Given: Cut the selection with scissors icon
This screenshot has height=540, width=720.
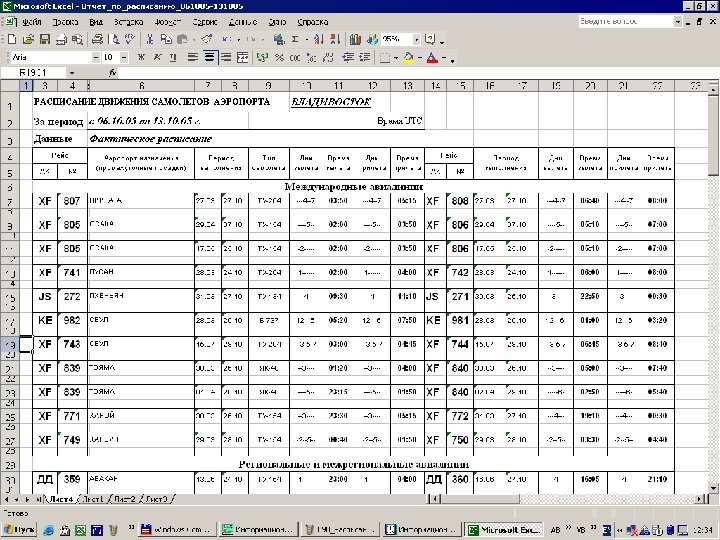Looking at the screenshot, I should [x=149, y=40].
